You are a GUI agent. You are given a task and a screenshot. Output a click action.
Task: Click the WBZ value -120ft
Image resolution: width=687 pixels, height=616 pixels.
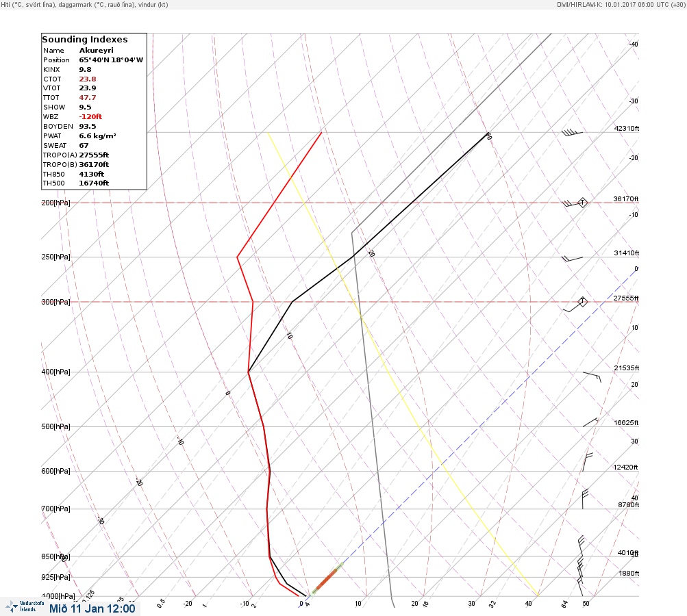point(90,117)
